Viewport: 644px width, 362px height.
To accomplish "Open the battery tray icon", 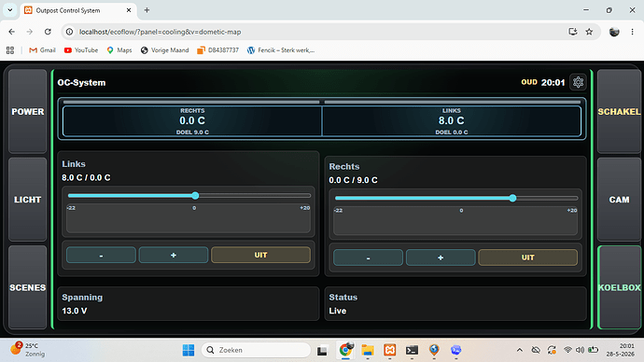I will click(593, 350).
